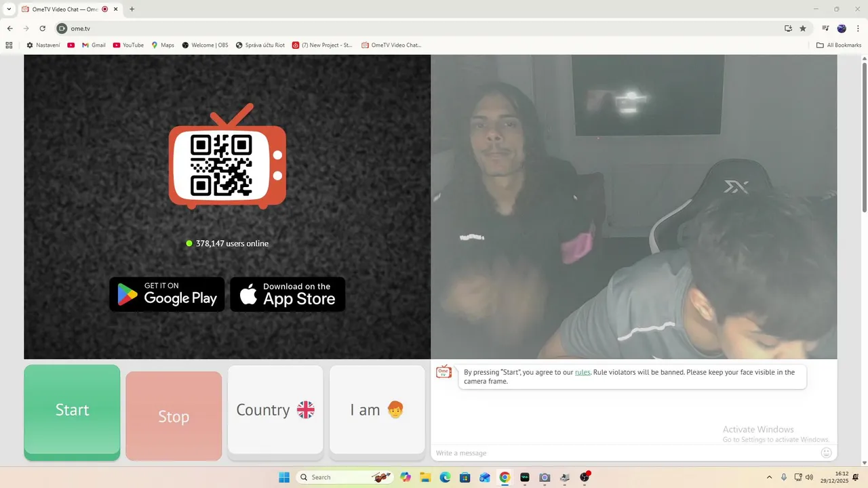Open the OmeTV Video Chat bookmark
Screen dimensions: 868x488
(x=391, y=45)
